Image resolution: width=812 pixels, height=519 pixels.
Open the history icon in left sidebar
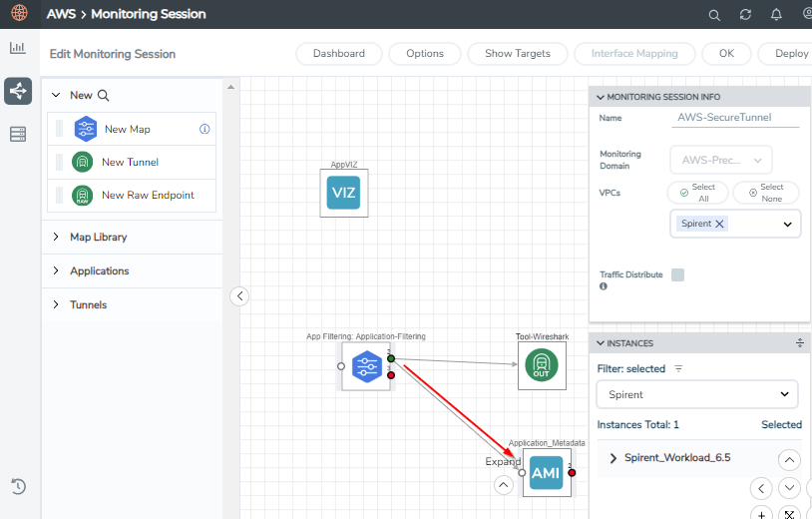(18, 486)
